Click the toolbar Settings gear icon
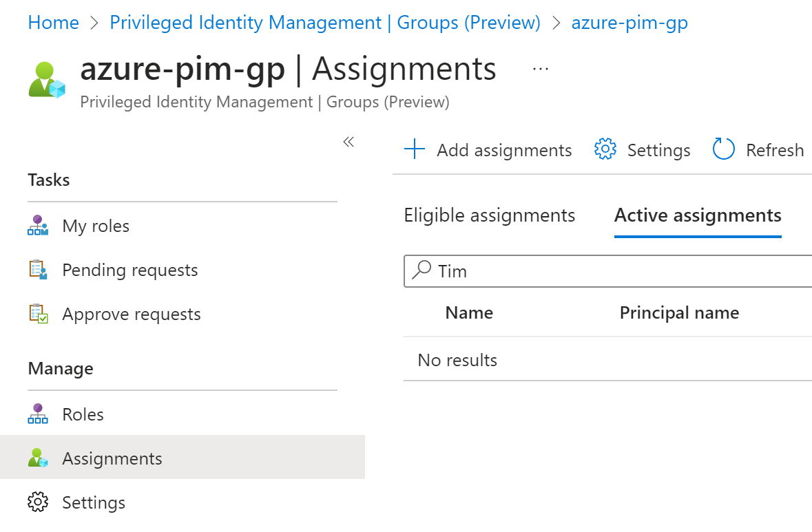812x532 pixels. (x=605, y=149)
